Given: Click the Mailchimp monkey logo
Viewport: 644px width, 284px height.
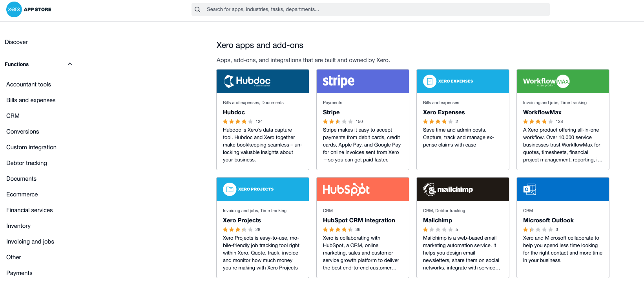Looking at the screenshot, I should (429, 189).
